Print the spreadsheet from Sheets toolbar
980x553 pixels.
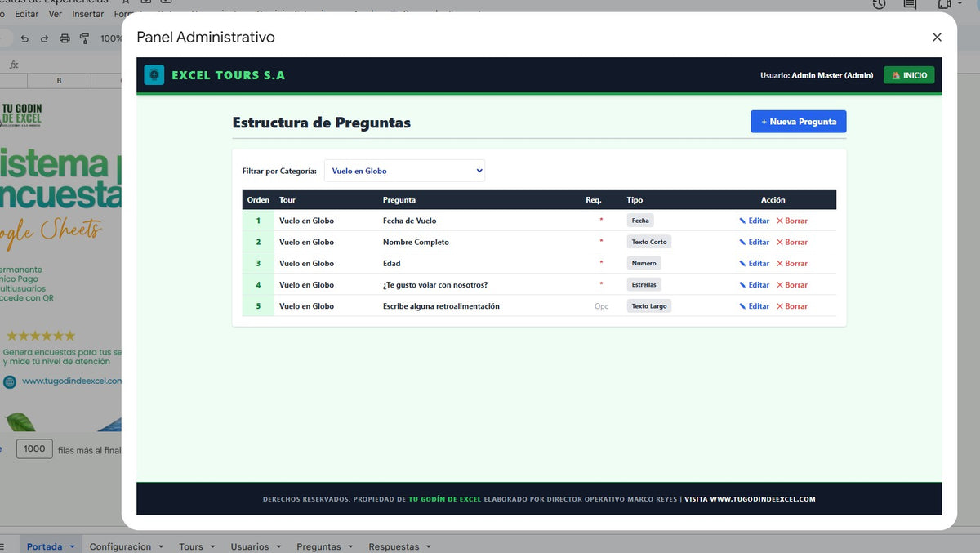(x=65, y=38)
